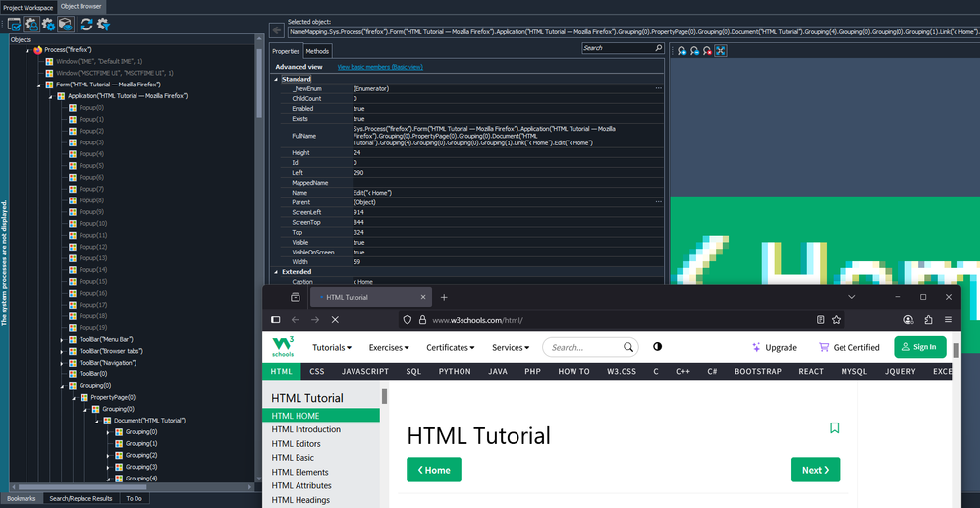980x508 pixels.
Task: Collapse the Form("HTML Tutorial — Mozilla Firefox") node
Action: (38, 85)
